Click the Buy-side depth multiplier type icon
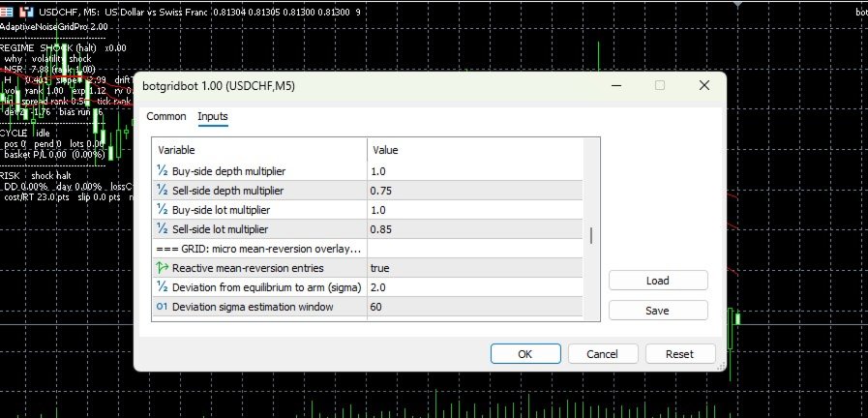This screenshot has height=418, width=868. (162, 171)
